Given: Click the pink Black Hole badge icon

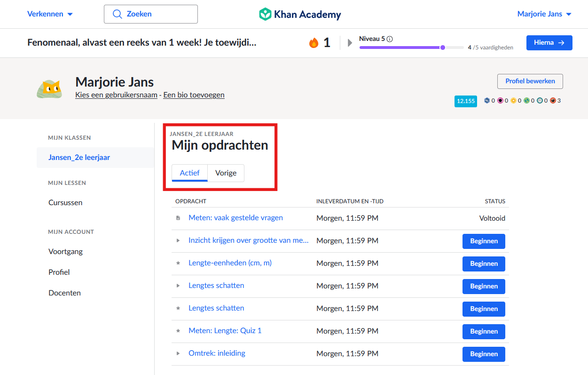Looking at the screenshot, I should (500, 101).
